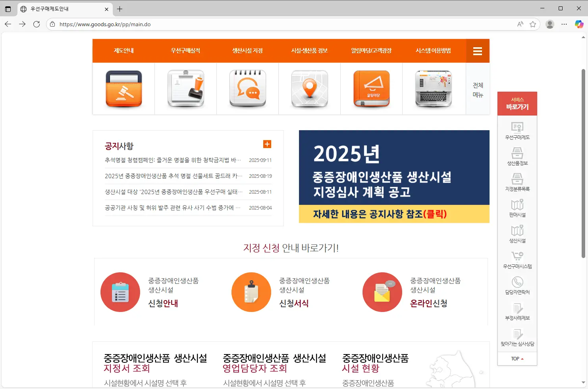Click the 자세한 내용은 공지사항 참조 yellow bar
This screenshot has width=588, height=389.
click(x=394, y=214)
